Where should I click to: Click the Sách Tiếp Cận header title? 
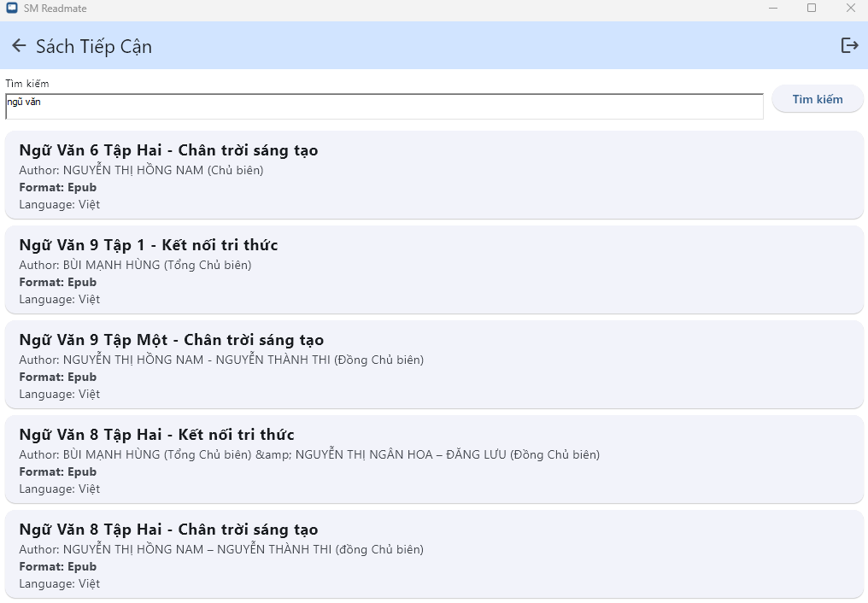click(95, 46)
